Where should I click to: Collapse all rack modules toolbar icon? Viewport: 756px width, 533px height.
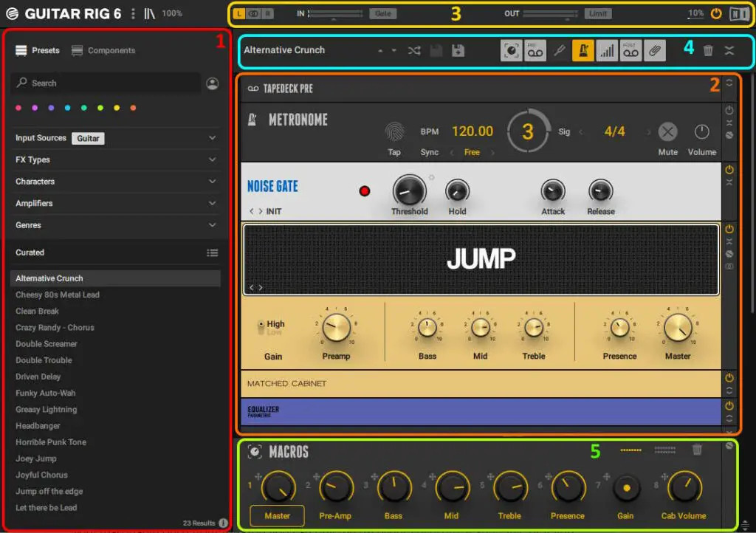(x=729, y=50)
